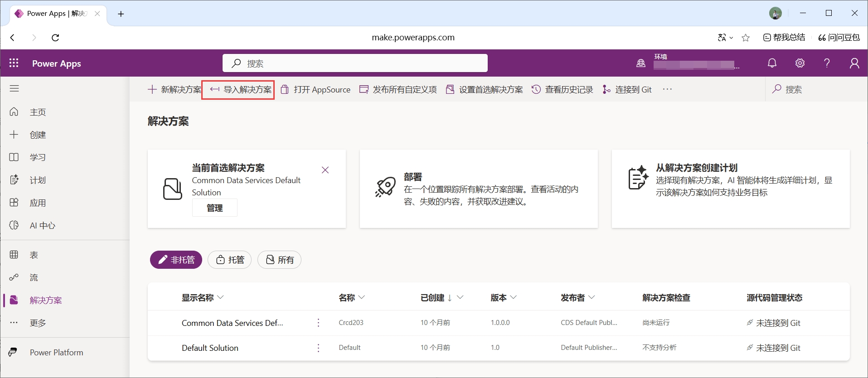This screenshot has height=378, width=868.
Task: Click 导入解决方案 import solution button
Action: point(241,90)
